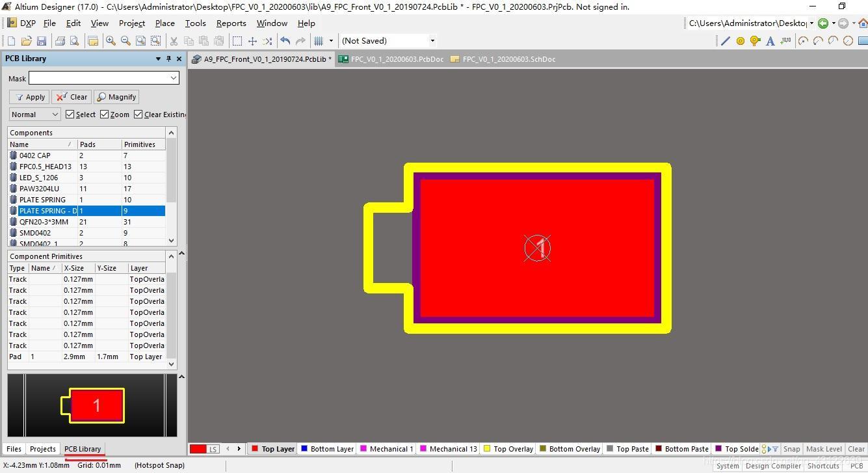Select the Pad 1 primitive row
The image size is (868, 473).
[x=87, y=357]
